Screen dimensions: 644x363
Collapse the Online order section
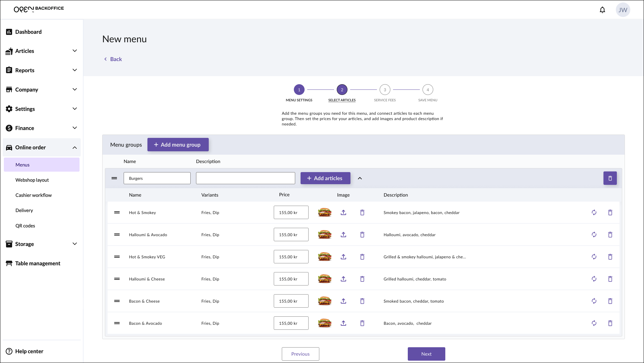(x=75, y=147)
